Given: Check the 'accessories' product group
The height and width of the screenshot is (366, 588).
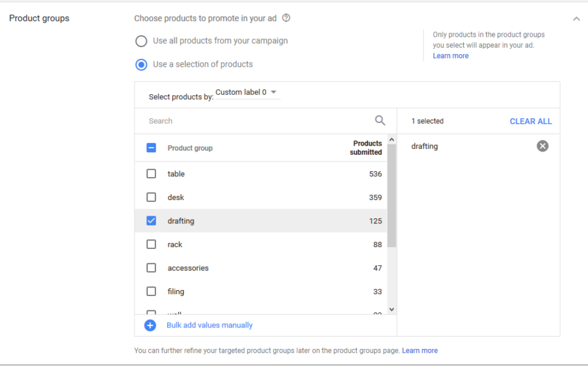Looking at the screenshot, I should tap(151, 268).
